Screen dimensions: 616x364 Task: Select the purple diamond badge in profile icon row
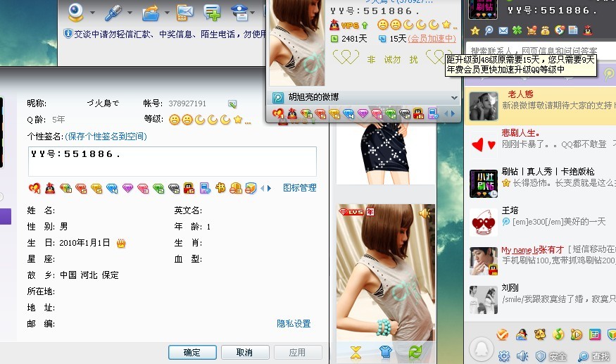pos(127,188)
